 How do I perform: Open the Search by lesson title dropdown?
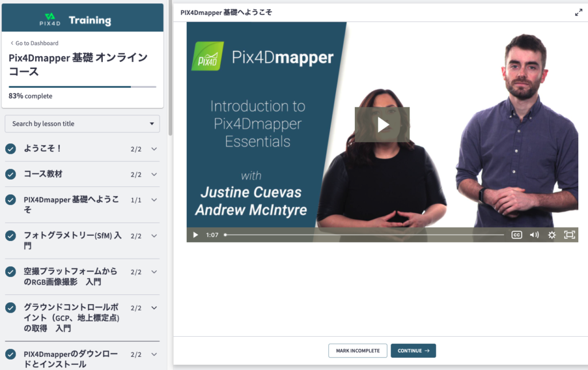[x=82, y=123]
